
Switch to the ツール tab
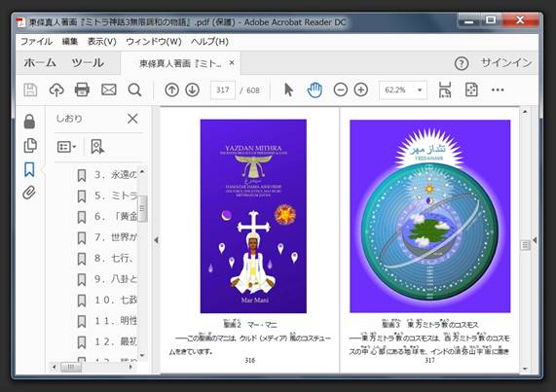88,63
